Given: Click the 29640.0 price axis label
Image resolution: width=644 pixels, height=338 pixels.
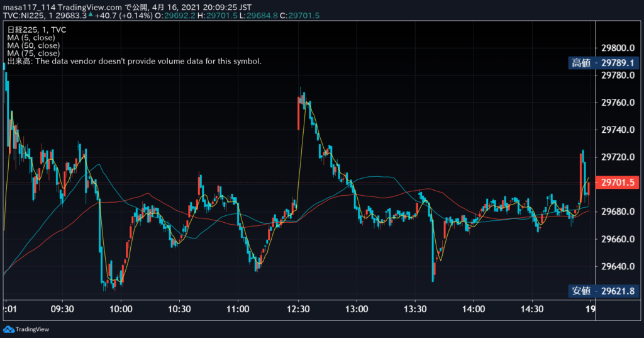Looking at the screenshot, I should pyautogui.click(x=618, y=266).
